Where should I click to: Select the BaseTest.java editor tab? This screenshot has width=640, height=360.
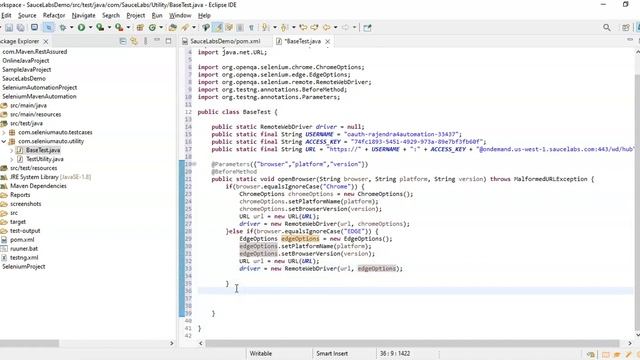pyautogui.click(x=303, y=41)
